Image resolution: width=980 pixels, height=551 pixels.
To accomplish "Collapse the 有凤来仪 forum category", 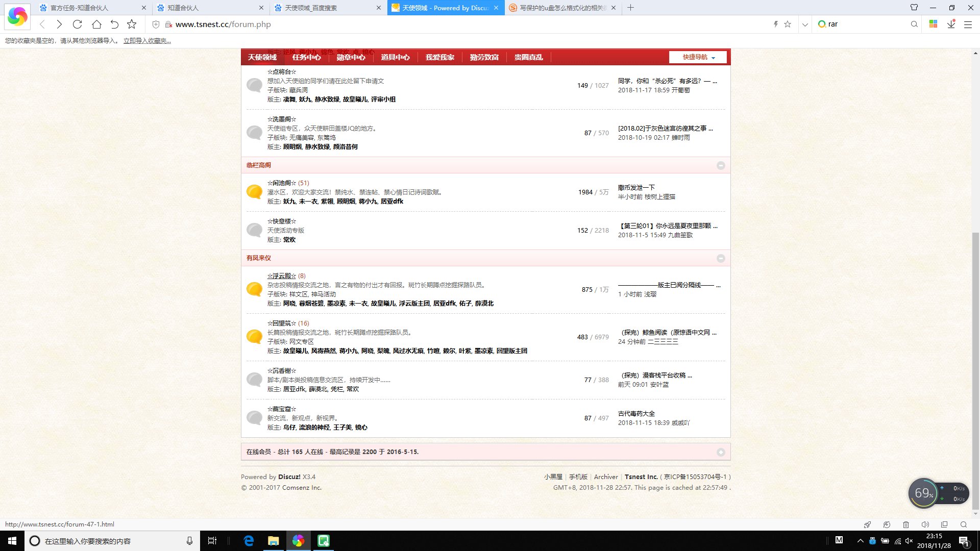I will [721, 258].
